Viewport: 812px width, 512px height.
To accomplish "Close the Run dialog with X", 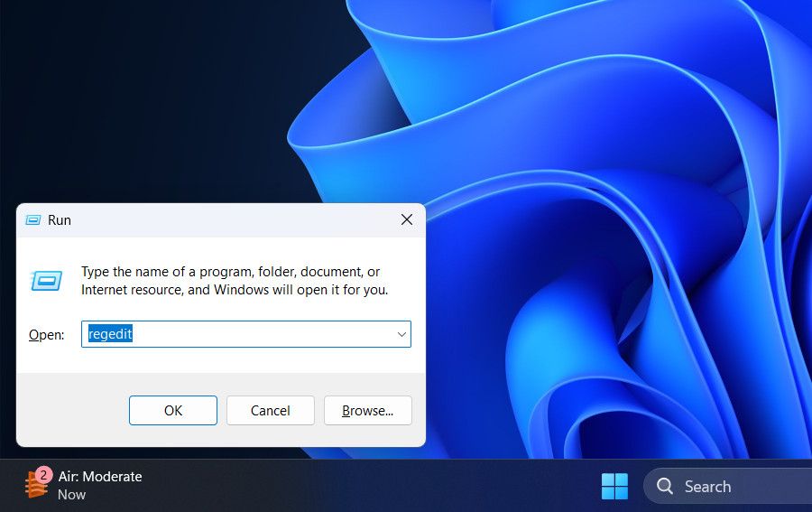I will tap(407, 219).
